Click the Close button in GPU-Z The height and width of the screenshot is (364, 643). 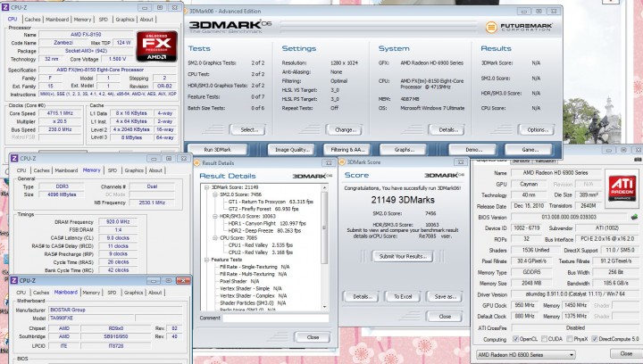626,353
